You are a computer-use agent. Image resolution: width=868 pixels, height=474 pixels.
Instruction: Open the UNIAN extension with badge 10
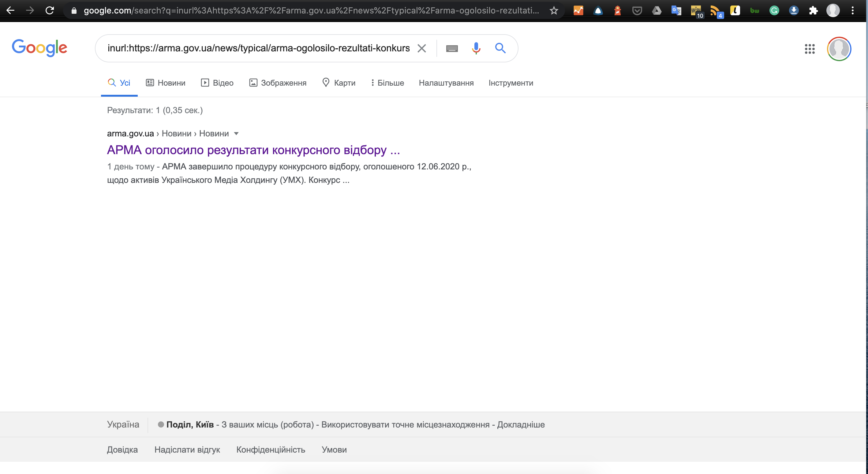(x=696, y=11)
